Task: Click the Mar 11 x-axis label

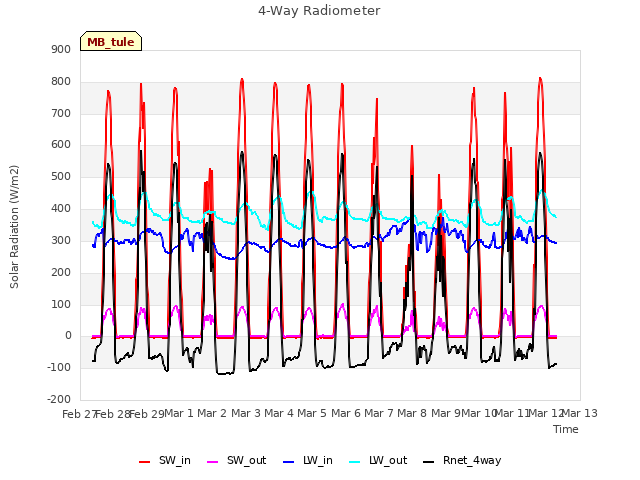Action: [512, 413]
